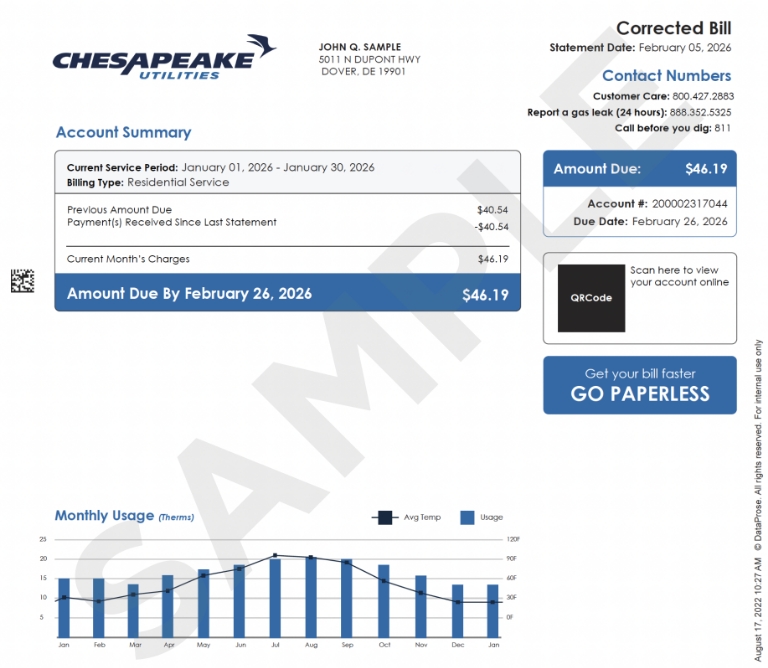The image size is (768, 668).
Task: Click the -$40.54 payment value
Action: pos(491,227)
